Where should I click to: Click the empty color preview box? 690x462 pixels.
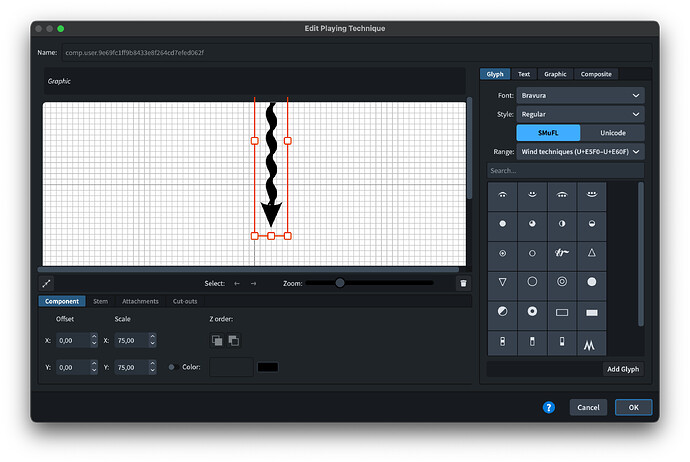(x=231, y=367)
